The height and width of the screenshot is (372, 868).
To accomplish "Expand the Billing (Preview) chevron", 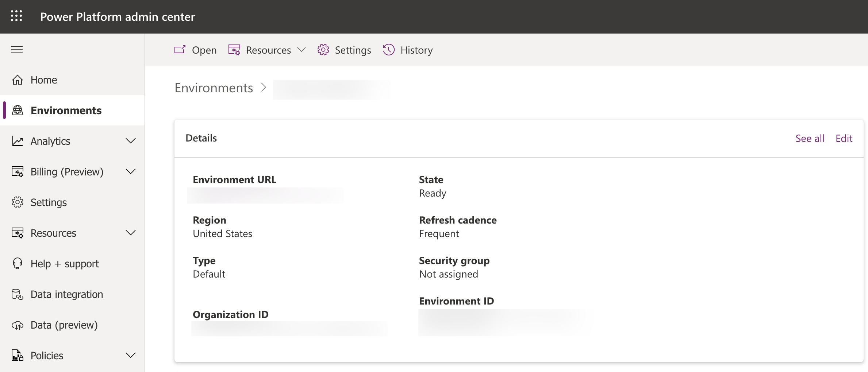I will (131, 171).
